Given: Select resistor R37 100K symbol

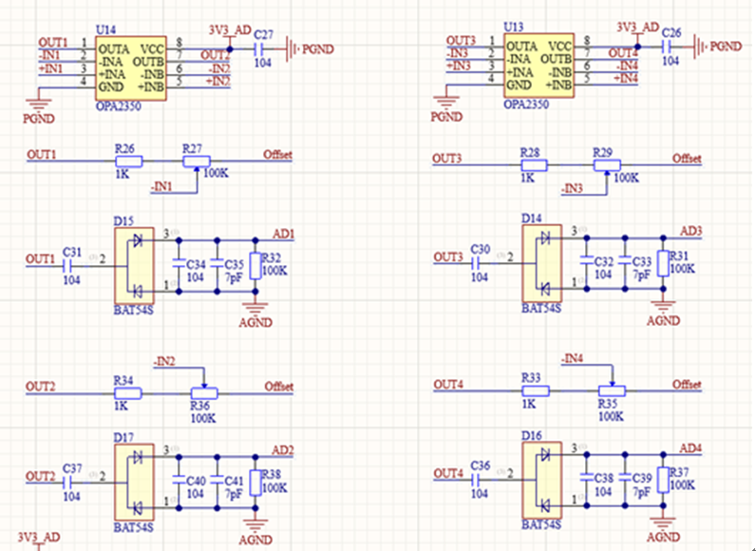Looking at the screenshot, I should (664, 480).
